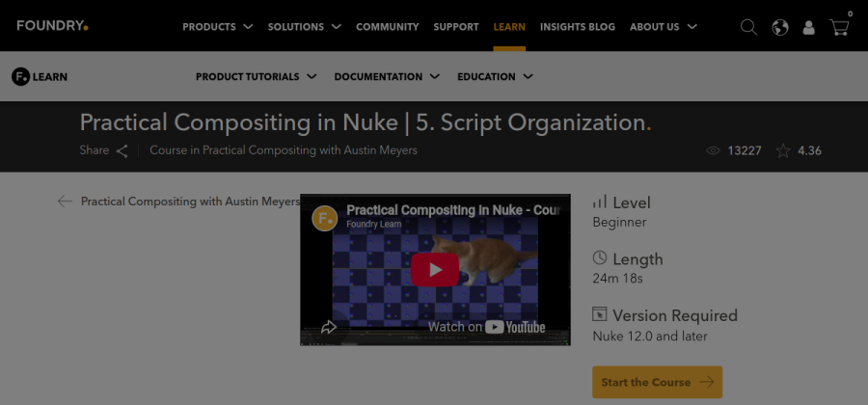Click Watch on YouTube

(487, 327)
